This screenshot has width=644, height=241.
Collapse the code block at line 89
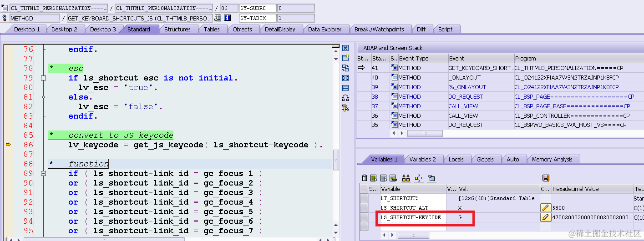pyautogui.click(x=43, y=173)
